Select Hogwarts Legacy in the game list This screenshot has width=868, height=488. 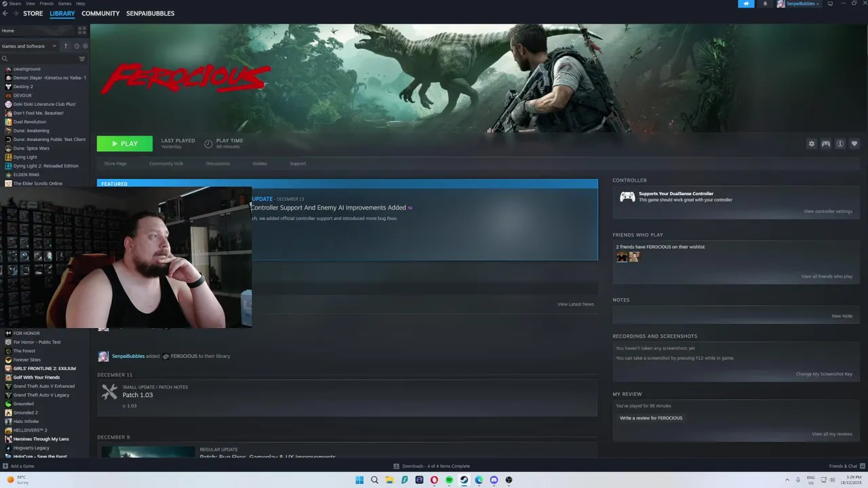pos(31,448)
